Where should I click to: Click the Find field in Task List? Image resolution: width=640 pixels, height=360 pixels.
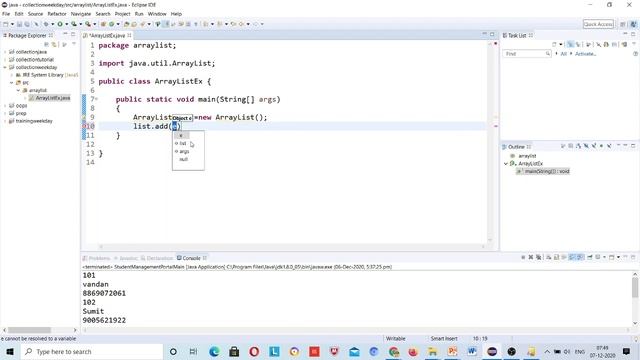[527, 54]
